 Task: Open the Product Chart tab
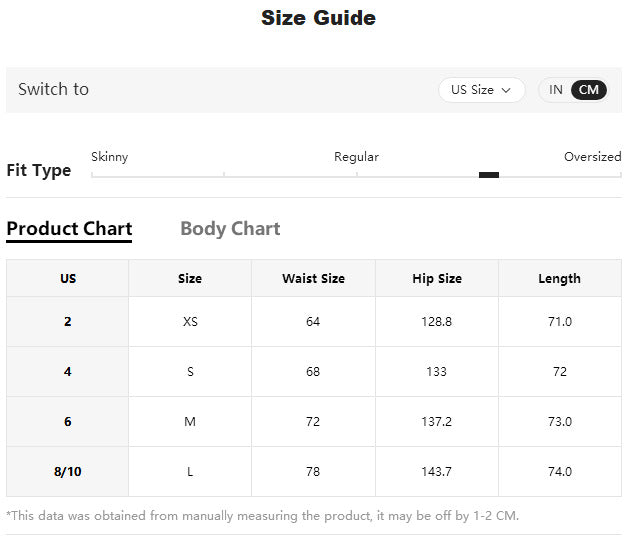[69, 229]
